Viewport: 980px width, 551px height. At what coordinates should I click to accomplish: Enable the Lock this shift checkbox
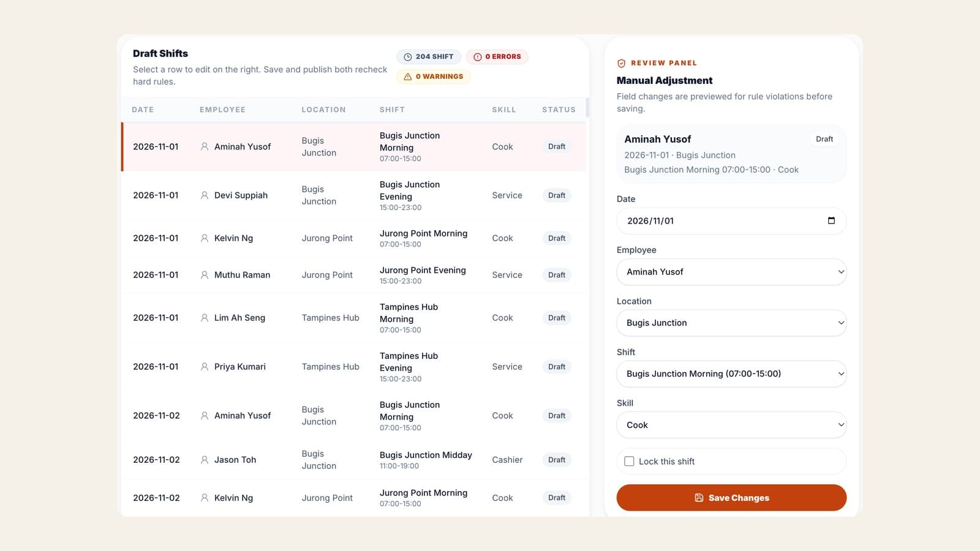pyautogui.click(x=629, y=462)
